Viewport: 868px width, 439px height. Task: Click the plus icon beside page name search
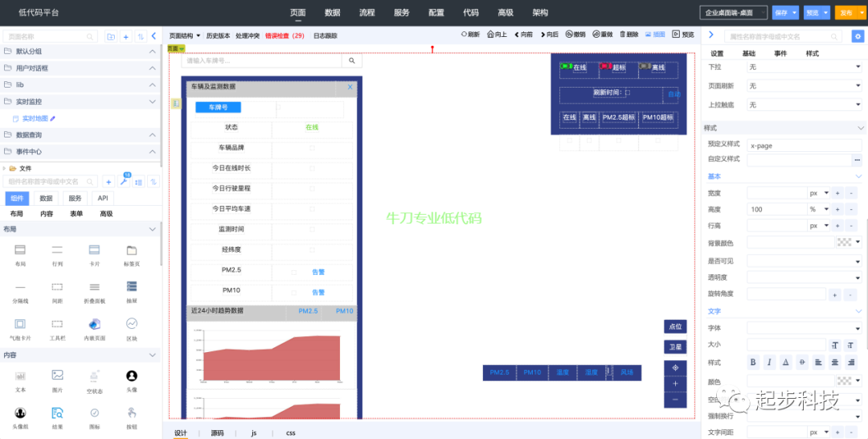(125, 36)
